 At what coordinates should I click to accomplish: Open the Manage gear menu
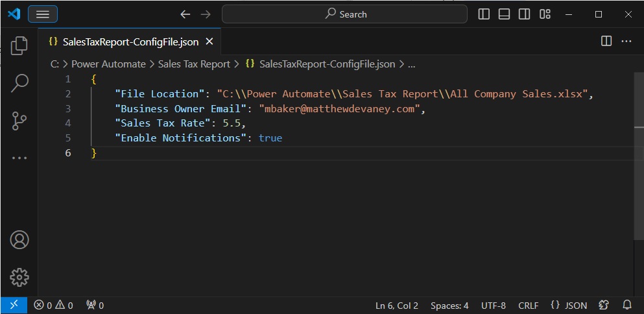click(19, 278)
